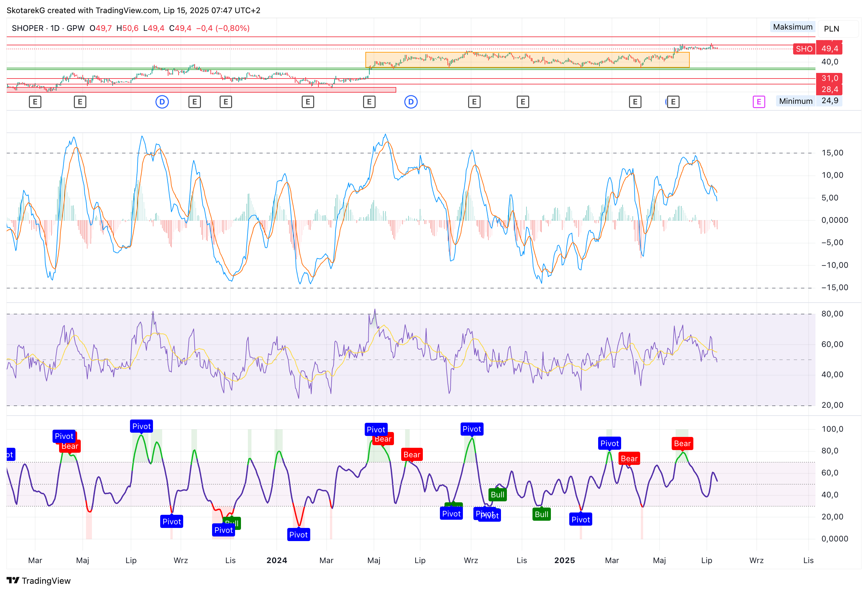Click the 24,9 minimum price value
Image resolution: width=868 pixels, height=592 pixels.
(830, 101)
